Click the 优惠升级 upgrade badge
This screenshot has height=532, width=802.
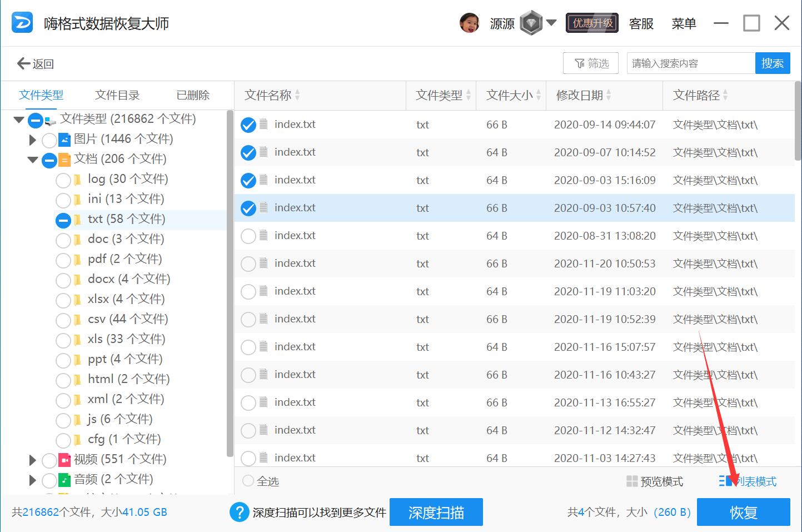click(591, 23)
